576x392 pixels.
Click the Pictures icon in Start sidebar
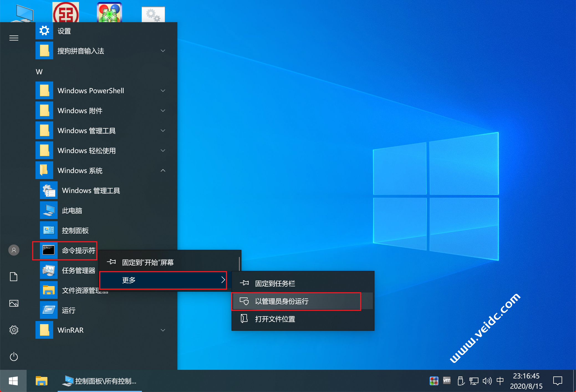(14, 303)
